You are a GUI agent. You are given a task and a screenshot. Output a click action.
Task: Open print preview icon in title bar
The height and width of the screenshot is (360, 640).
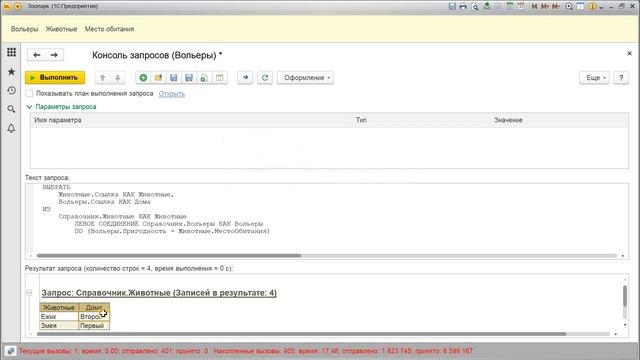[x=475, y=7]
